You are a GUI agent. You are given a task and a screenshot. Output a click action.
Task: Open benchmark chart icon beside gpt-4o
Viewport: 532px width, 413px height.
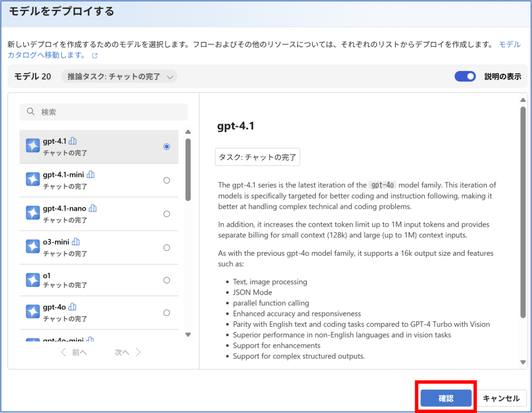pyautogui.click(x=72, y=307)
